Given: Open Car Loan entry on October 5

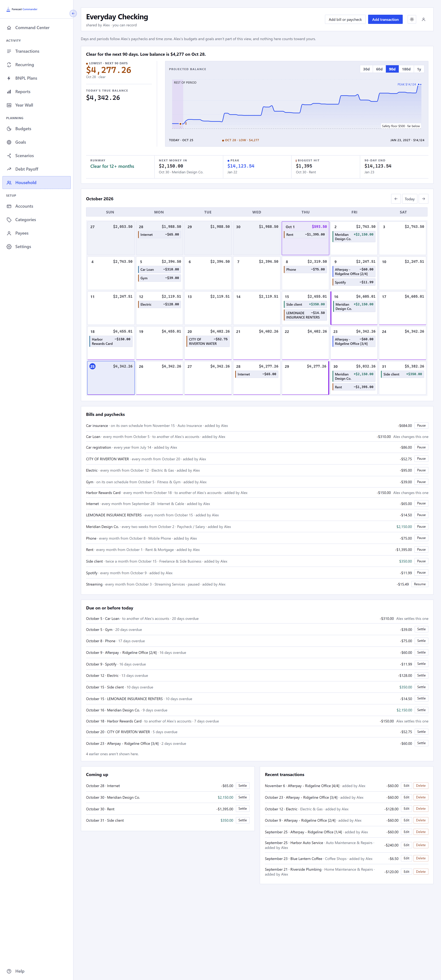Looking at the screenshot, I should pos(159,269).
